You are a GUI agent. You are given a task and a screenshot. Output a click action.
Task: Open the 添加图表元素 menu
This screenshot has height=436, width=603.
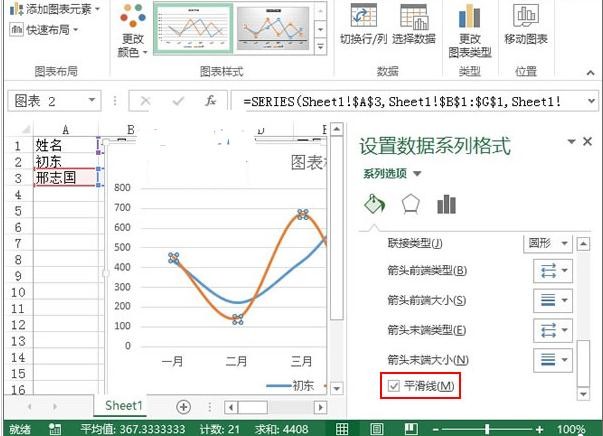55,8
